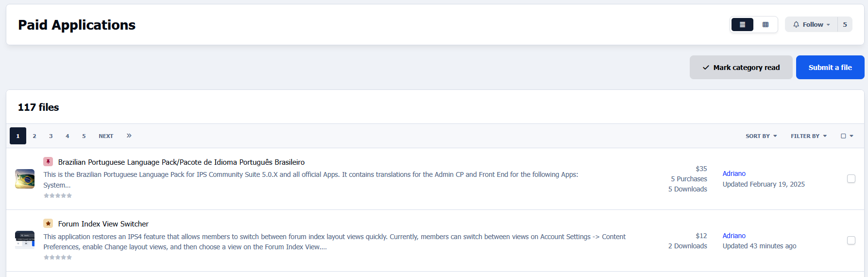Click the featured star icon on Forum Index
The height and width of the screenshot is (277, 868).
[48, 224]
